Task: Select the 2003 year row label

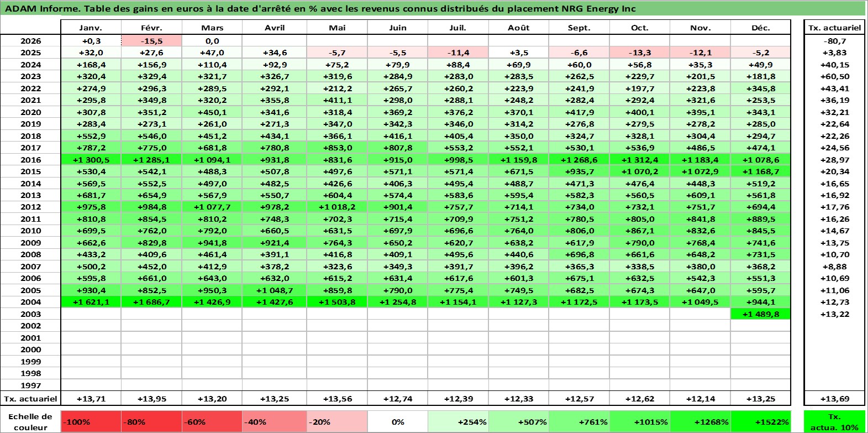Action: 30,314
